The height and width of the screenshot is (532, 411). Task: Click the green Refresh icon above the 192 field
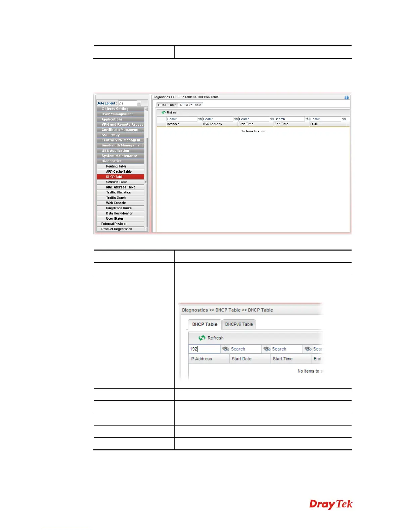pos(202,338)
